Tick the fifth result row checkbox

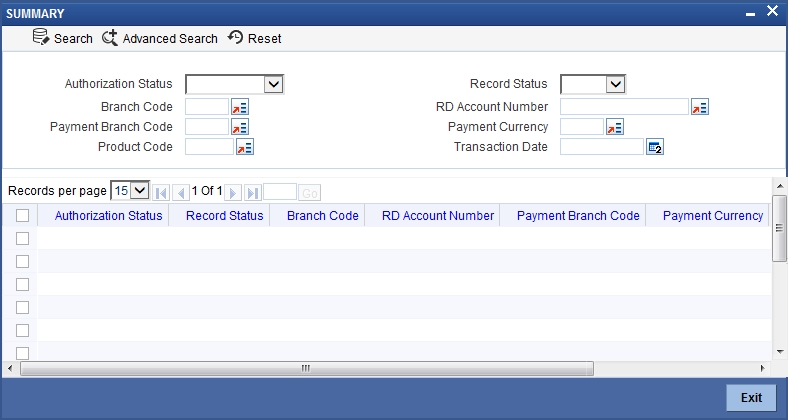[x=23, y=331]
